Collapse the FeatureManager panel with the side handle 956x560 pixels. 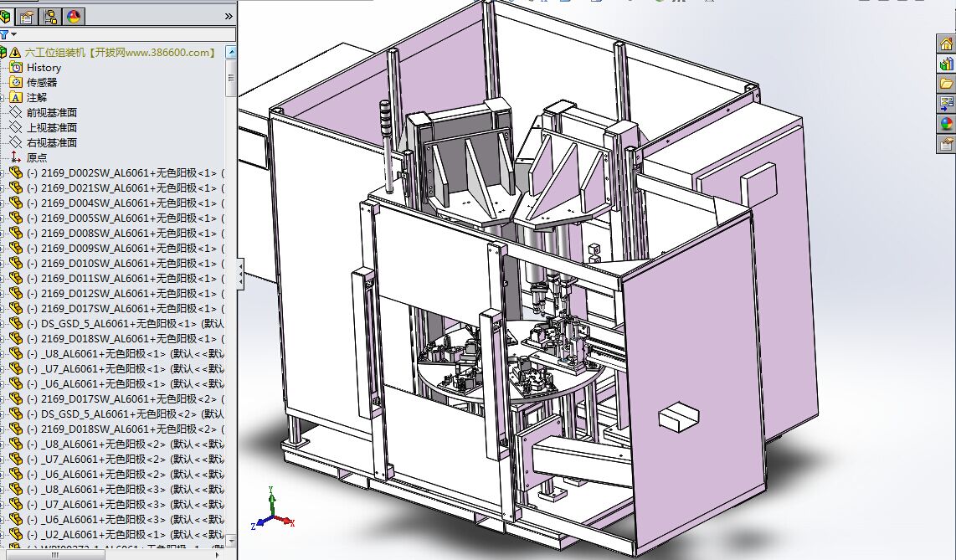pyautogui.click(x=241, y=275)
